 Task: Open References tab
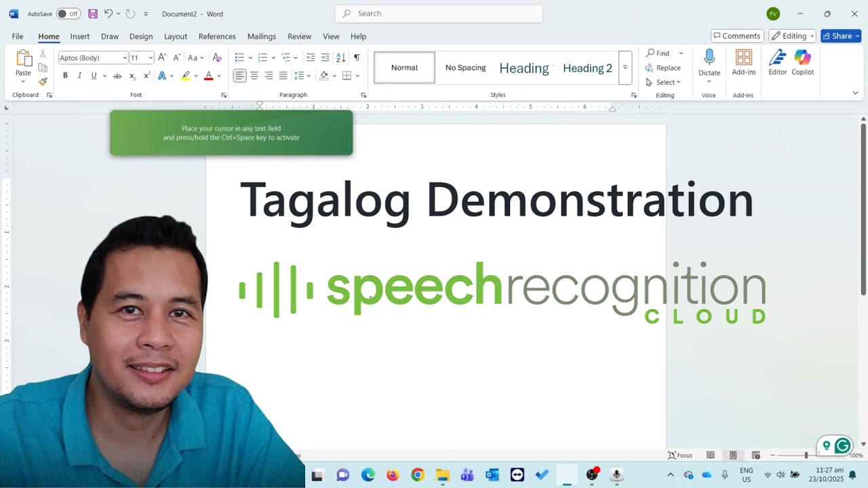coord(217,37)
